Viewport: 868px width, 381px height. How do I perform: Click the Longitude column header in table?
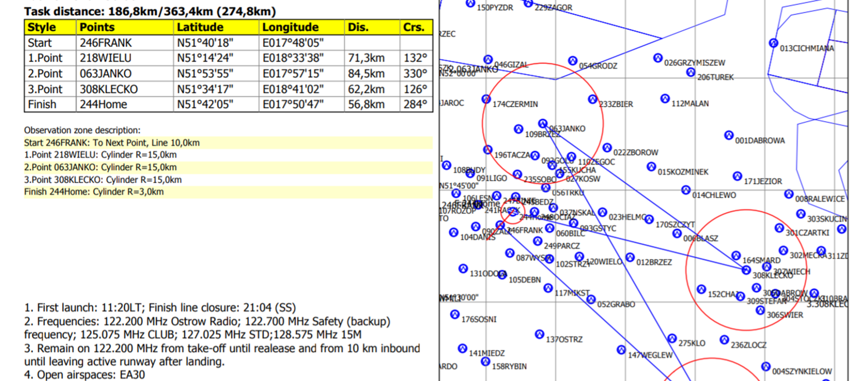[x=290, y=27]
